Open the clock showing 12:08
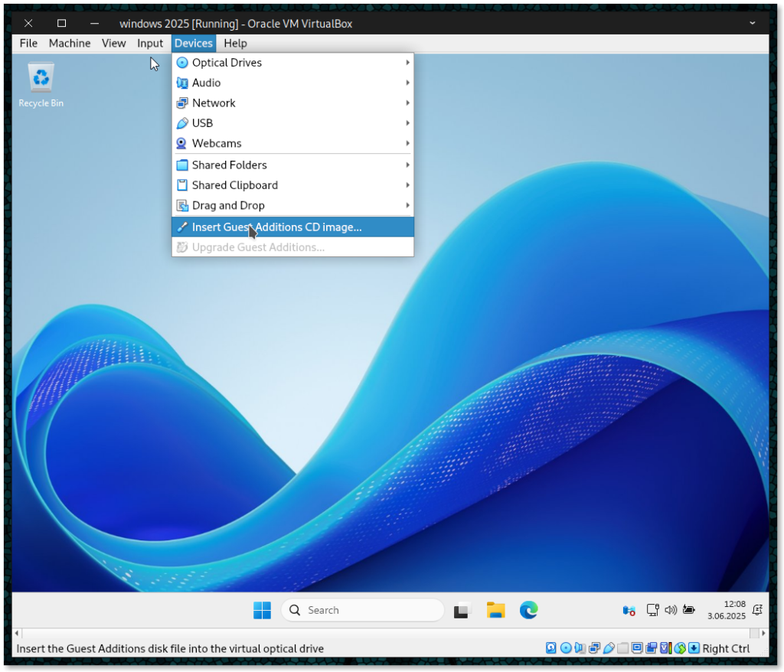The image size is (784, 672). 727,610
